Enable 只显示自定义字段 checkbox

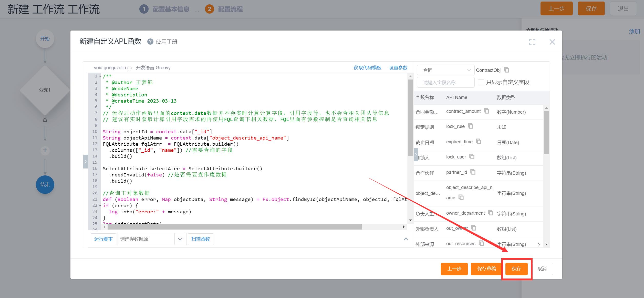pos(481,82)
